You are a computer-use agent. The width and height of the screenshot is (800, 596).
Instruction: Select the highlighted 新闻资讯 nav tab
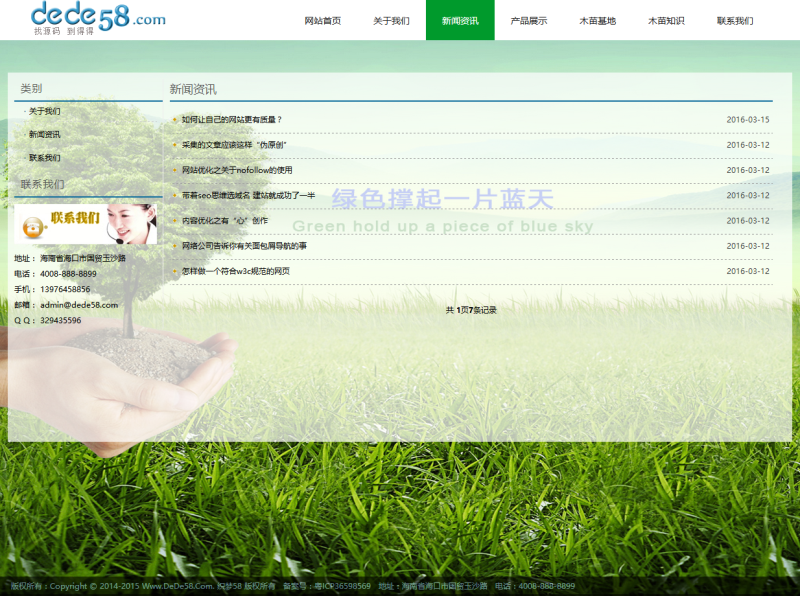coord(460,20)
